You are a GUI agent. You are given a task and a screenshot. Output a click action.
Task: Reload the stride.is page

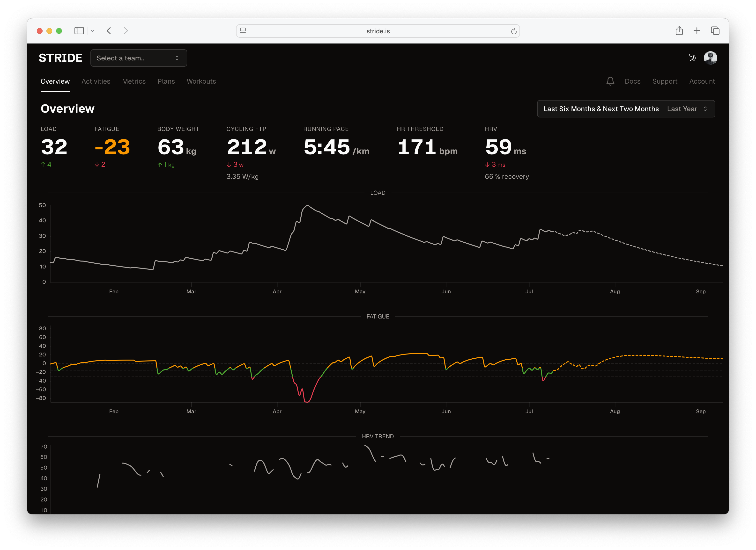[513, 31]
